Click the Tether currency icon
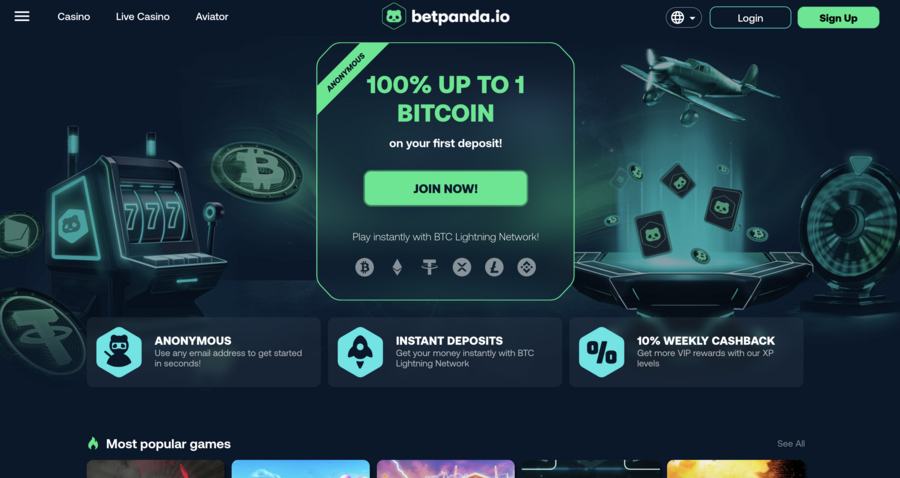 coord(429,267)
